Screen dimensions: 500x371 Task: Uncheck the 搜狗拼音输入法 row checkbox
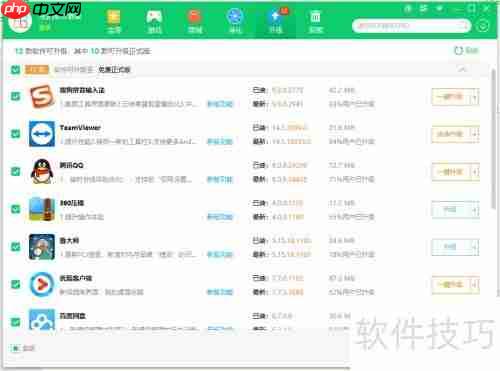tap(15, 96)
